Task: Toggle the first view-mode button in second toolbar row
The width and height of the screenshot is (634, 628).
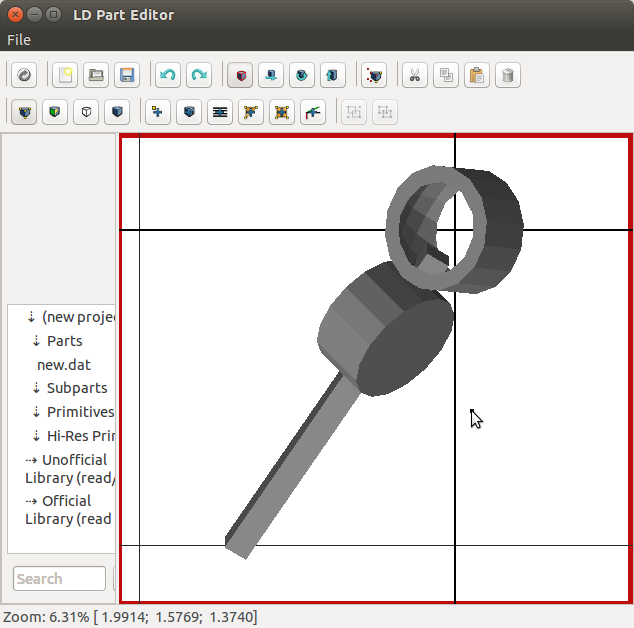Action: [24, 112]
